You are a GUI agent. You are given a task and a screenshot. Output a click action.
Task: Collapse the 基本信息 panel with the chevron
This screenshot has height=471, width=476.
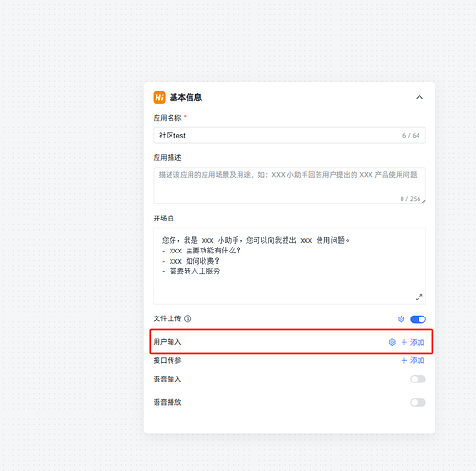tap(419, 97)
